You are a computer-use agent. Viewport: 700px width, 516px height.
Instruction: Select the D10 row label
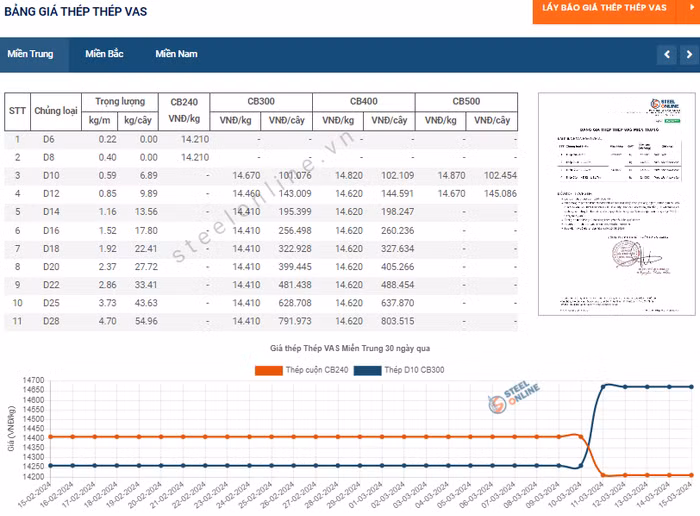[x=51, y=176]
